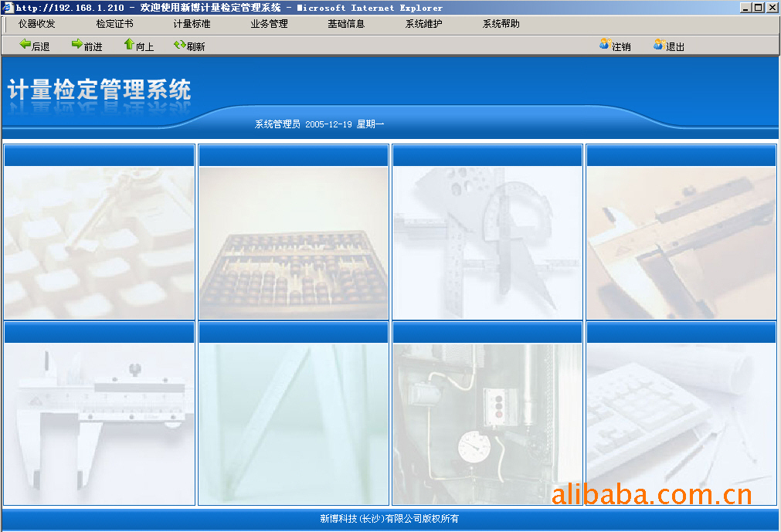Click the pressure gauge machinery picture tile
The height and width of the screenshot is (532, 781).
click(487, 423)
